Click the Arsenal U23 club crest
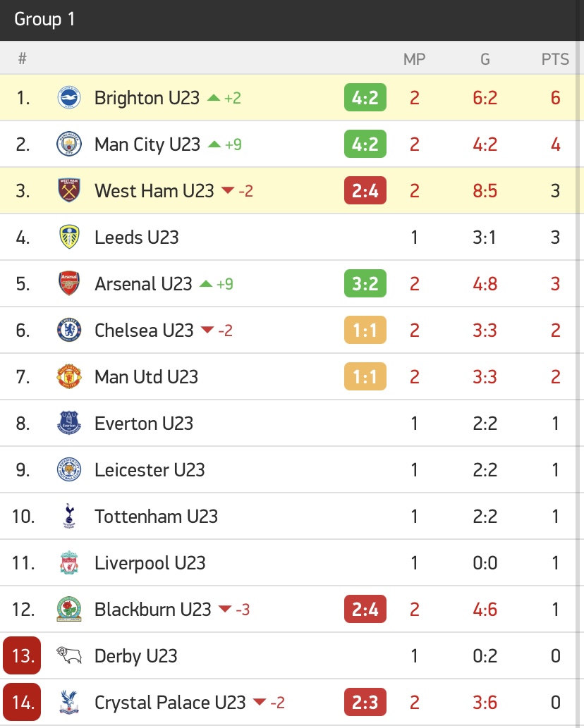 pyautogui.click(x=69, y=284)
